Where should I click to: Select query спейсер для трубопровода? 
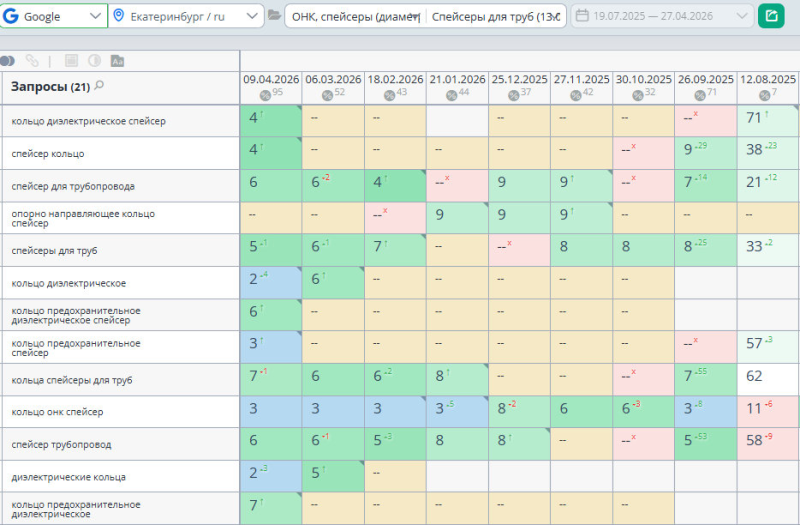tap(73, 186)
